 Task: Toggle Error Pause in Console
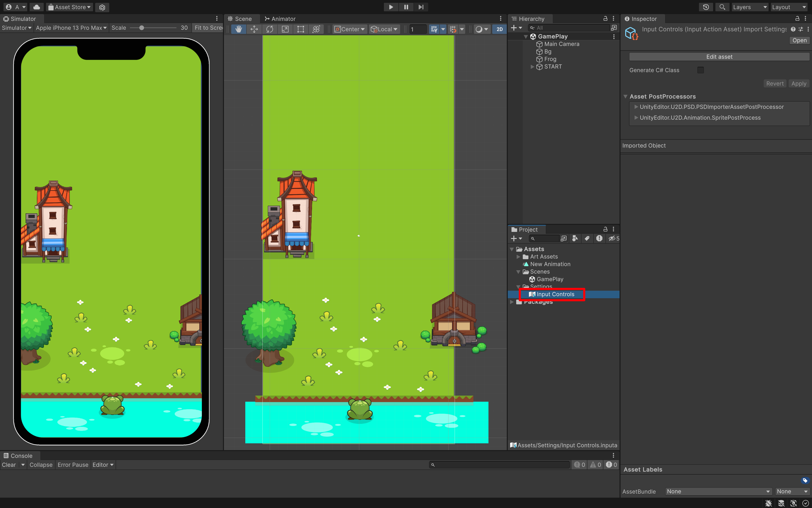(x=73, y=465)
